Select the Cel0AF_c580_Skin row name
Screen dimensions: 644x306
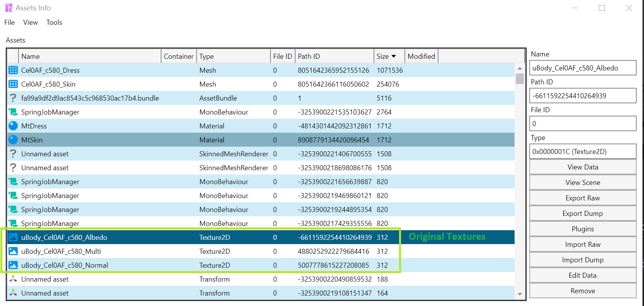pos(48,84)
